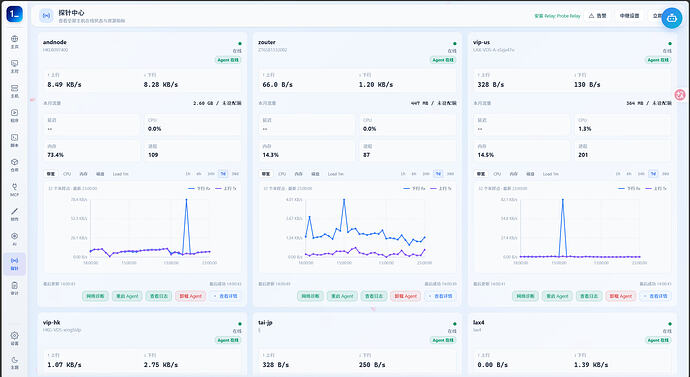Switch zouter chart to CPU tab

pyautogui.click(x=282, y=174)
